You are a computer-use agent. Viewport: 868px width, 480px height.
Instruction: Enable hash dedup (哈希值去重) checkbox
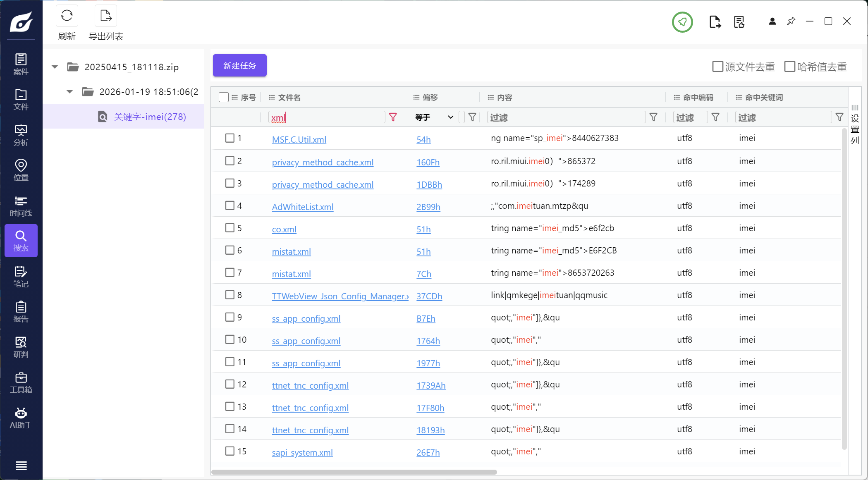pyautogui.click(x=789, y=67)
